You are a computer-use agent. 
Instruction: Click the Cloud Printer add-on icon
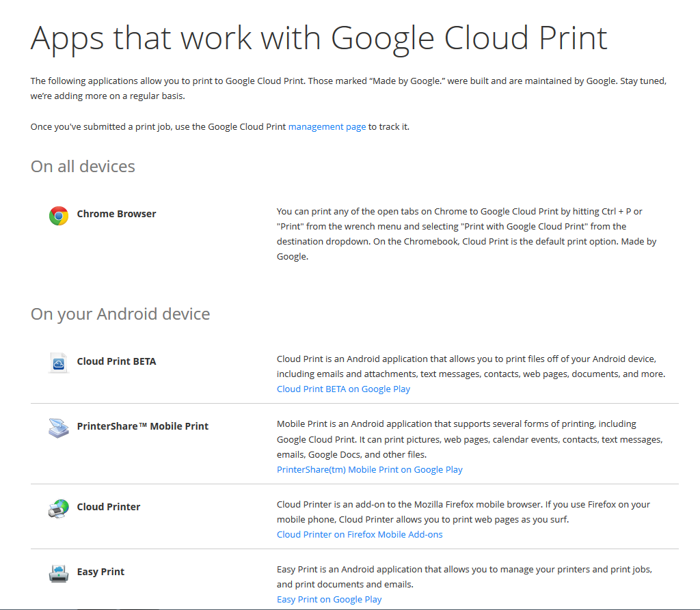tap(59, 508)
